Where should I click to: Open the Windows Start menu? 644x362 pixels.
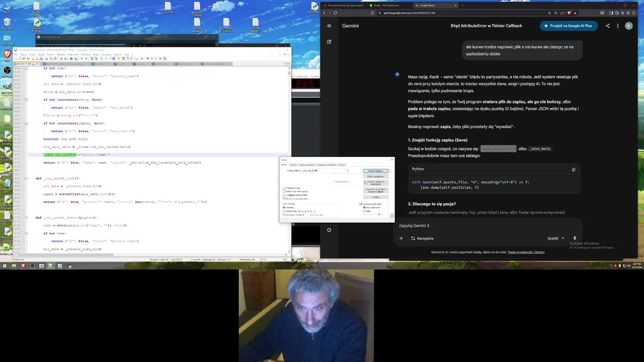tap(5, 266)
